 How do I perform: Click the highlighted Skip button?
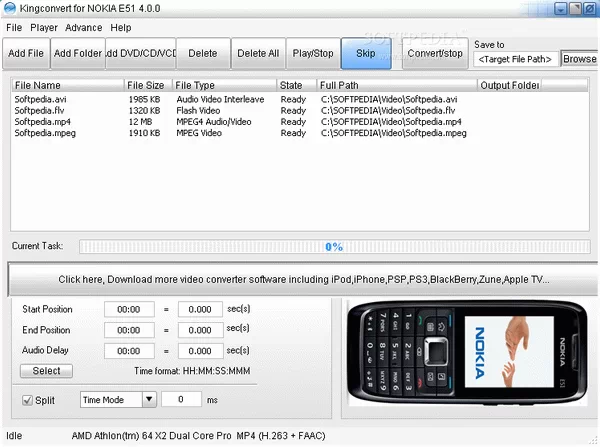[366, 53]
